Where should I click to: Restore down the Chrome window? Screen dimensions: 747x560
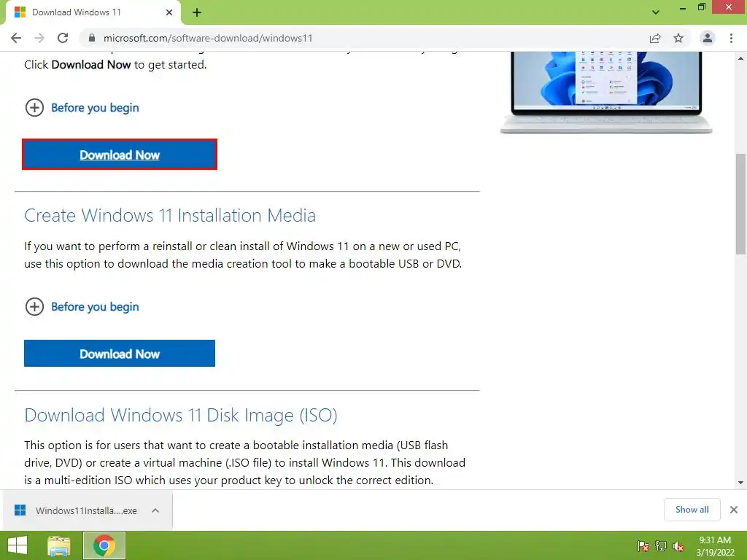click(702, 7)
